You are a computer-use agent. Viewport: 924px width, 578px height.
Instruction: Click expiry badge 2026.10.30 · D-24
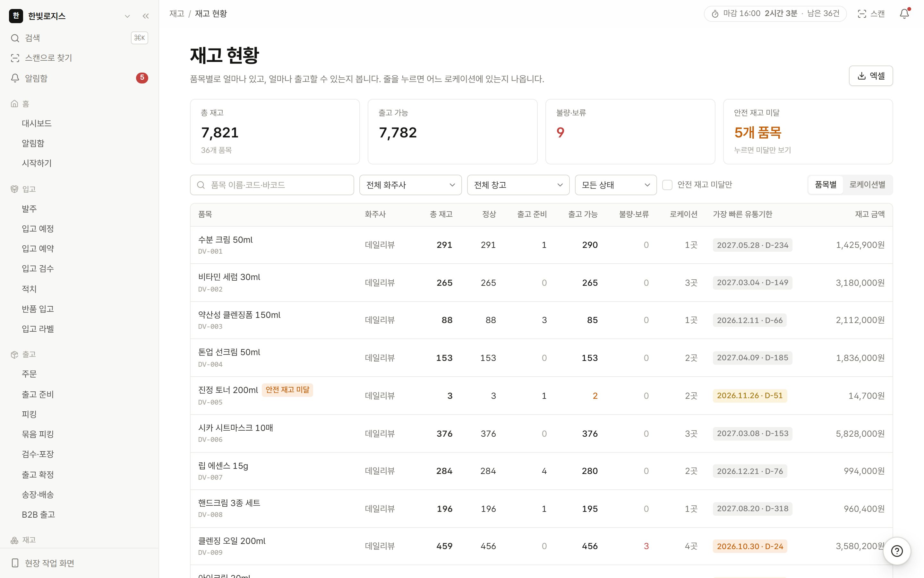pos(749,546)
